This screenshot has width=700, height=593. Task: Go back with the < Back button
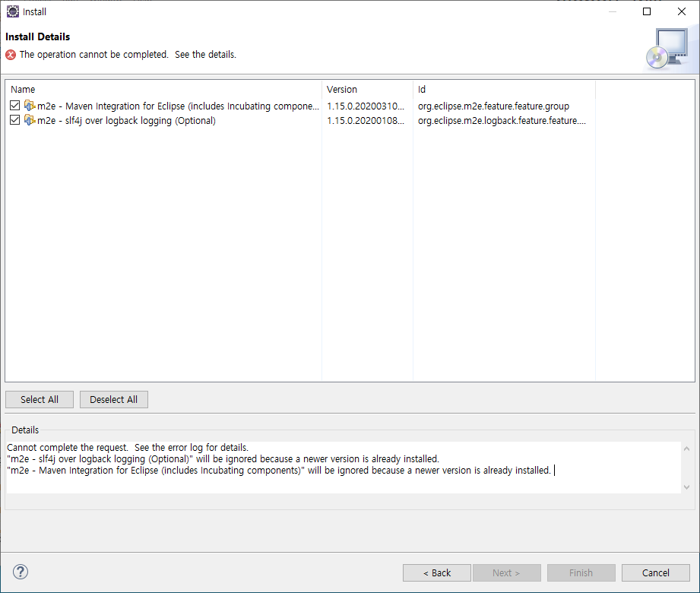(x=436, y=572)
